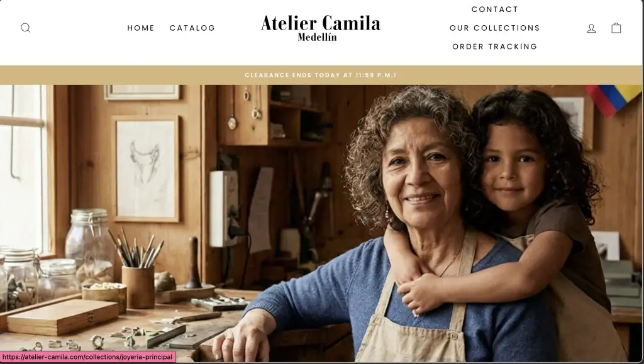Select Our Collections in navigation
644x364 pixels.
coord(495,28)
